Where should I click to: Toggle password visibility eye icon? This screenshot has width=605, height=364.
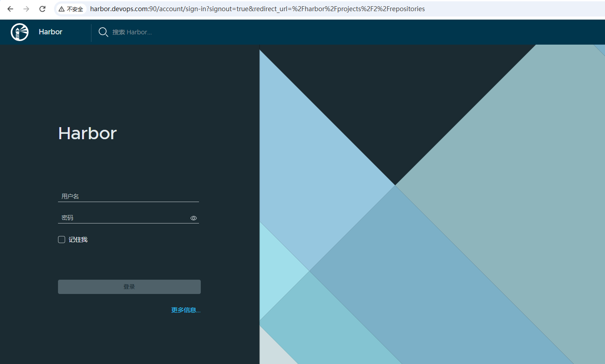[194, 218]
